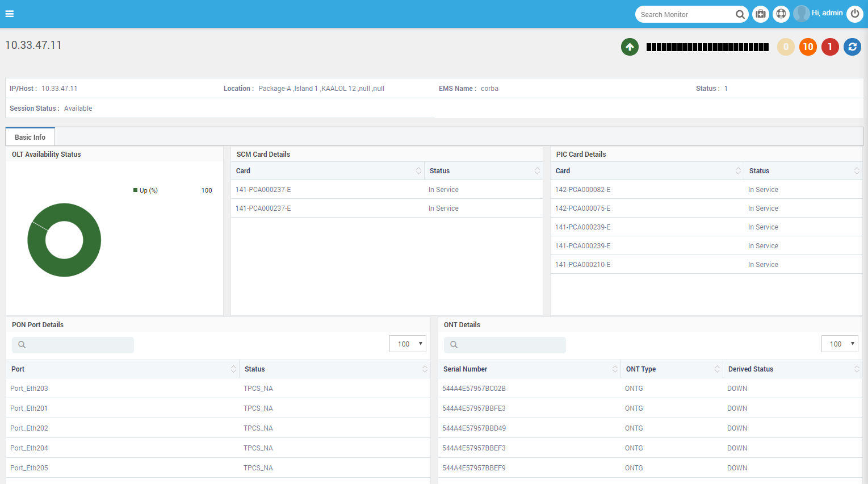
Task: Click the blue refresh icon
Action: [852, 47]
